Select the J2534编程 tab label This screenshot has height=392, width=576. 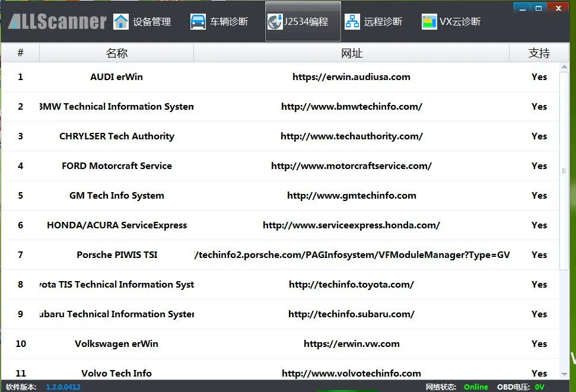[306, 22]
